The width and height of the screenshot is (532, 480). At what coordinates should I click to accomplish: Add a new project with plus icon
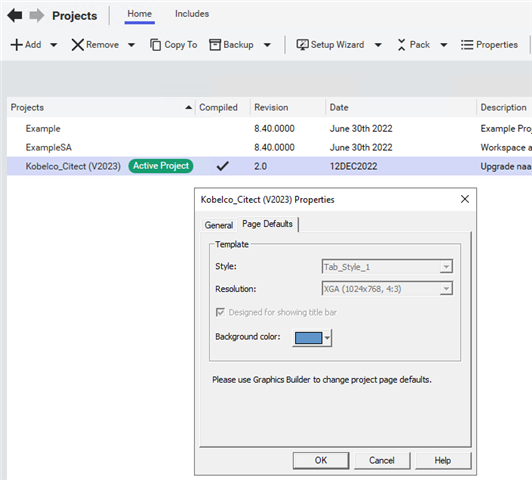[26, 45]
